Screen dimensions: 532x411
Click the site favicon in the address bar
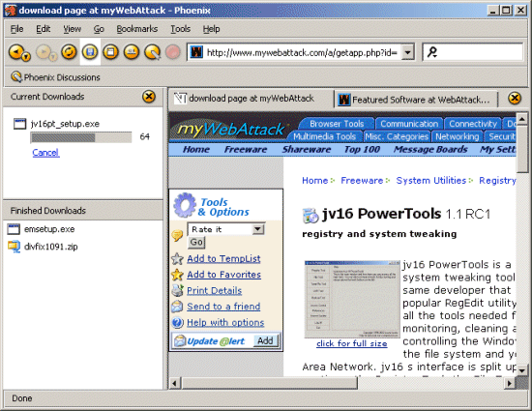coord(196,52)
